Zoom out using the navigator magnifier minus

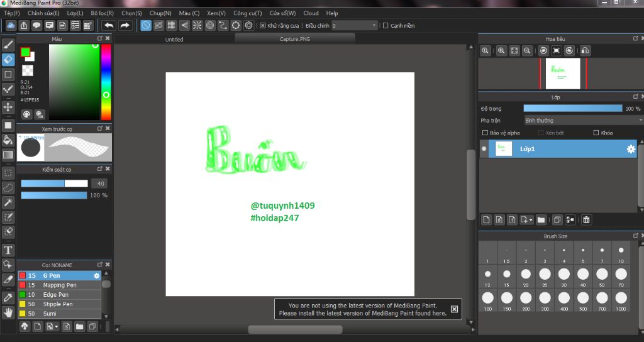pyautogui.click(x=527, y=50)
